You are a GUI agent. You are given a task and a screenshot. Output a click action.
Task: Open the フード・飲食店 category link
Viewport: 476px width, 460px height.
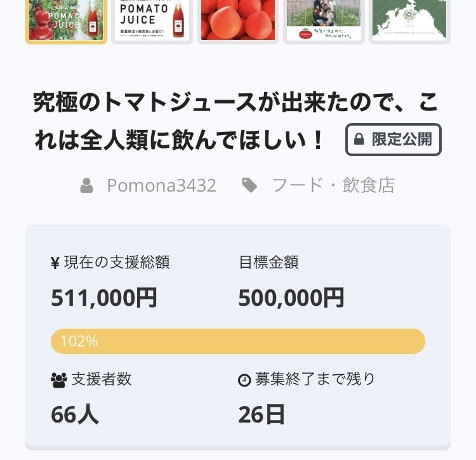333,185
